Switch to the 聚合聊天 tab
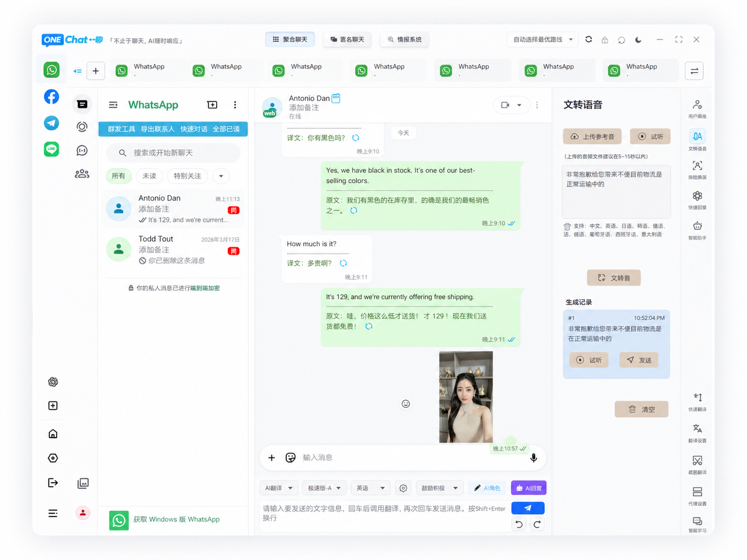Viewport: 747px width, 560px height. pyautogui.click(x=290, y=40)
